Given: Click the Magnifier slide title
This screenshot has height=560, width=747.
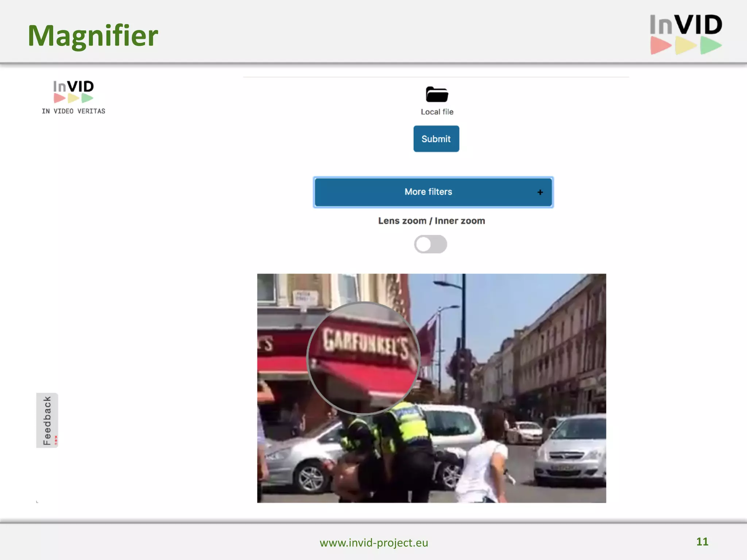Looking at the screenshot, I should 93,36.
